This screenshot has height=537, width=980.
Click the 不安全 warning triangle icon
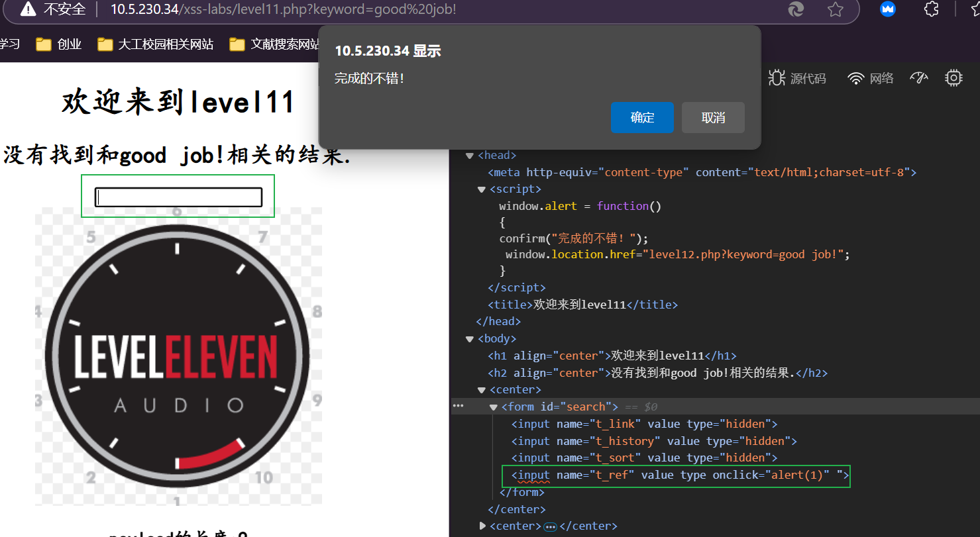28,9
